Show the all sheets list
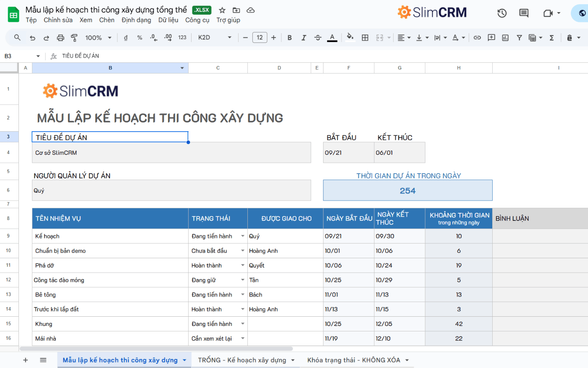The height and width of the screenshot is (368, 588). (x=43, y=360)
